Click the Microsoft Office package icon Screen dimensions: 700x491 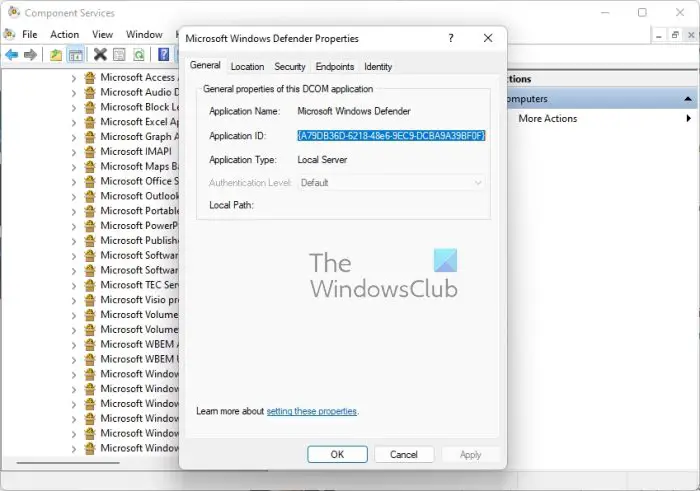click(x=90, y=181)
